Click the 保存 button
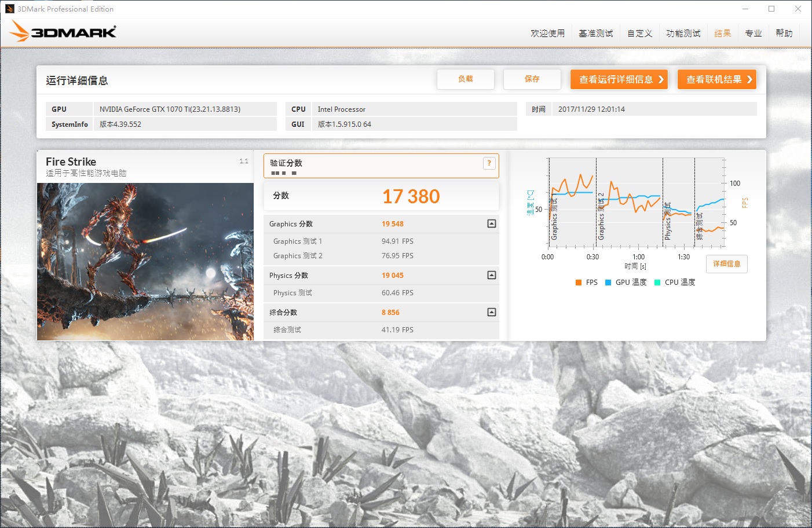The image size is (812, 528). [x=532, y=79]
